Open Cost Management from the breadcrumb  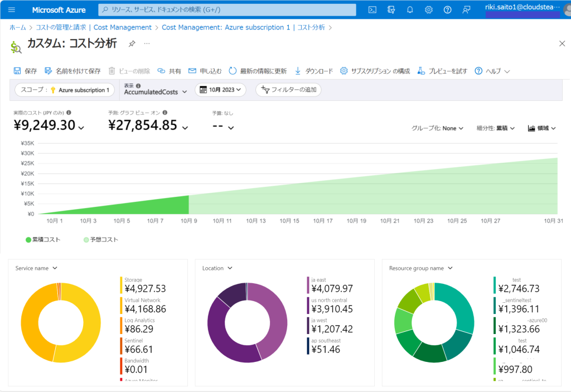click(122, 27)
